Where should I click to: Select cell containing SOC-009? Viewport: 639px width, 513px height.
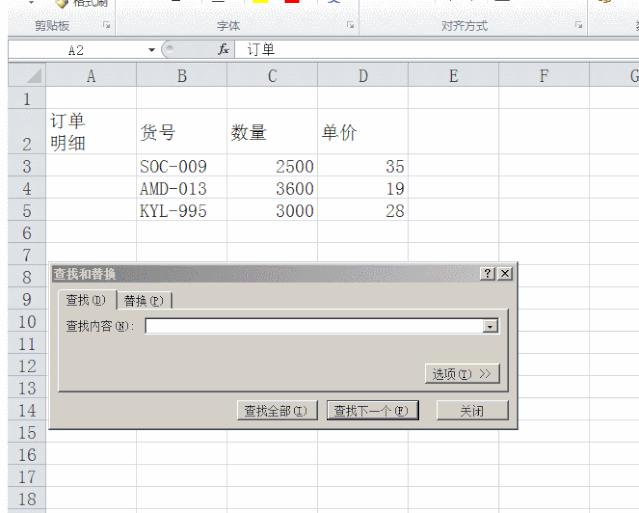(x=182, y=165)
